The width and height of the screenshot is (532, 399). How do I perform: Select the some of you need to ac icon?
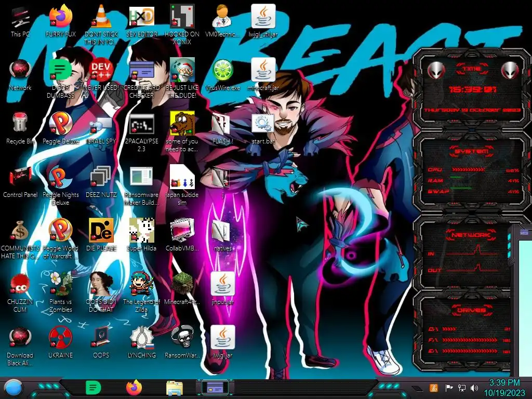point(182,124)
